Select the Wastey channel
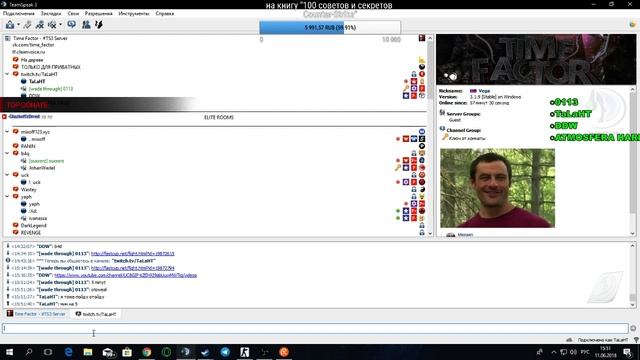Viewport: 640px width, 360px height. click(x=29, y=189)
